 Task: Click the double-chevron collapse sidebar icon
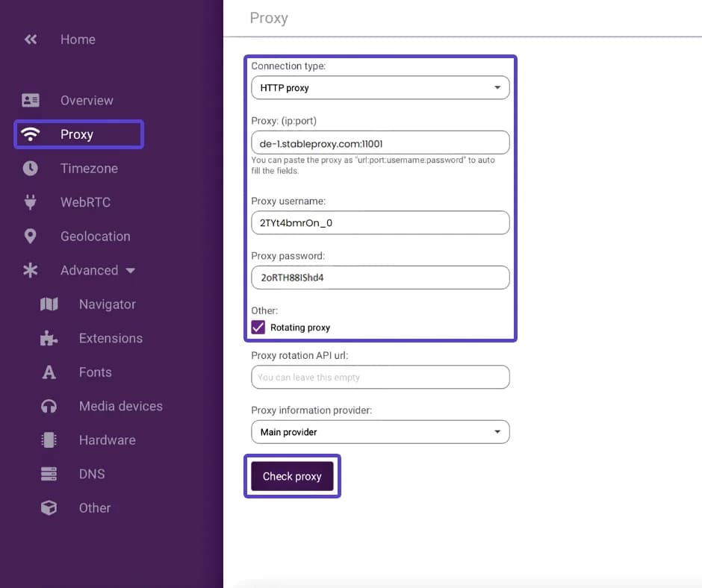(x=31, y=40)
